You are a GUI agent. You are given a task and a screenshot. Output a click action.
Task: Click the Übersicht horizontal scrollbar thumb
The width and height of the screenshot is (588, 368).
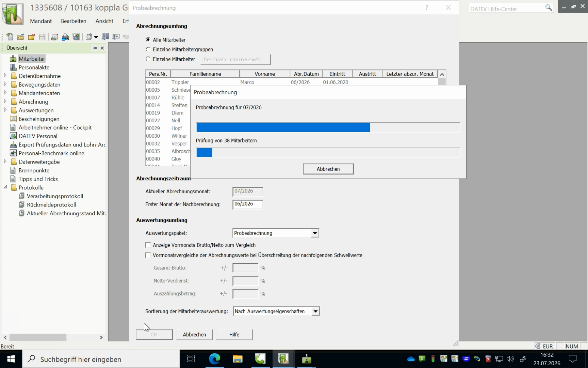point(38,337)
